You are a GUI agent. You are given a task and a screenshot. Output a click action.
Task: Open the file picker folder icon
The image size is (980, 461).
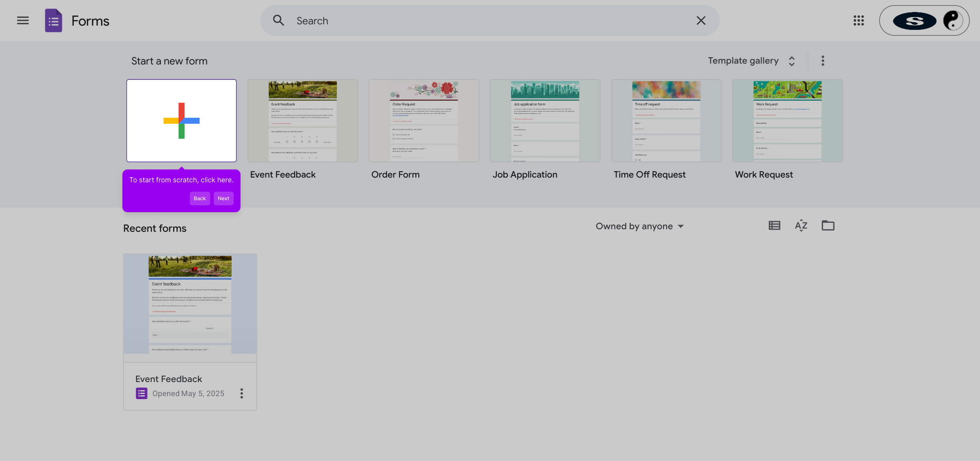pyautogui.click(x=828, y=225)
